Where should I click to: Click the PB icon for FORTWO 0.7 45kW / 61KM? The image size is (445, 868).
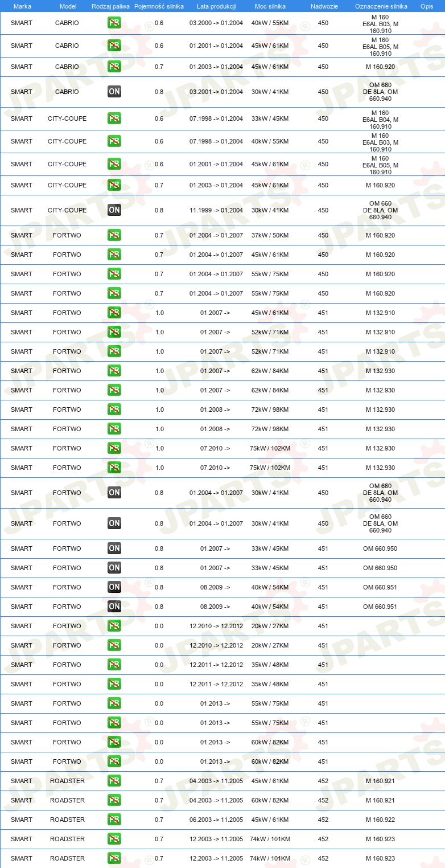point(114,255)
